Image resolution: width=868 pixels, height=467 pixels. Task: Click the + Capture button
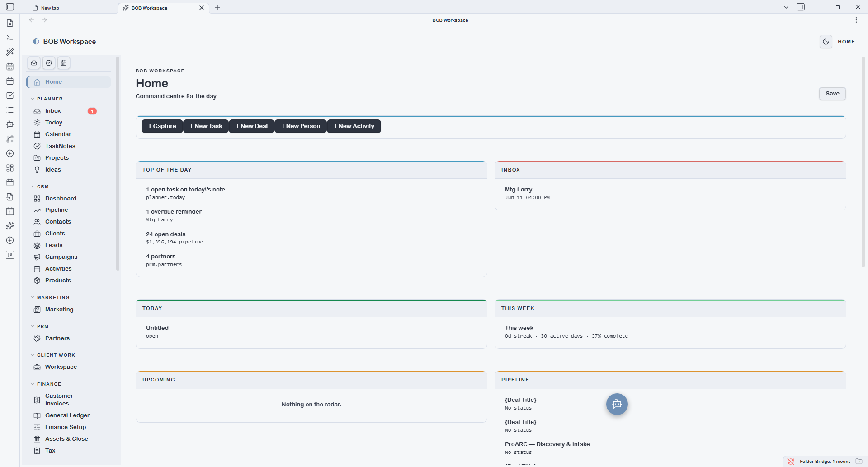click(x=162, y=126)
